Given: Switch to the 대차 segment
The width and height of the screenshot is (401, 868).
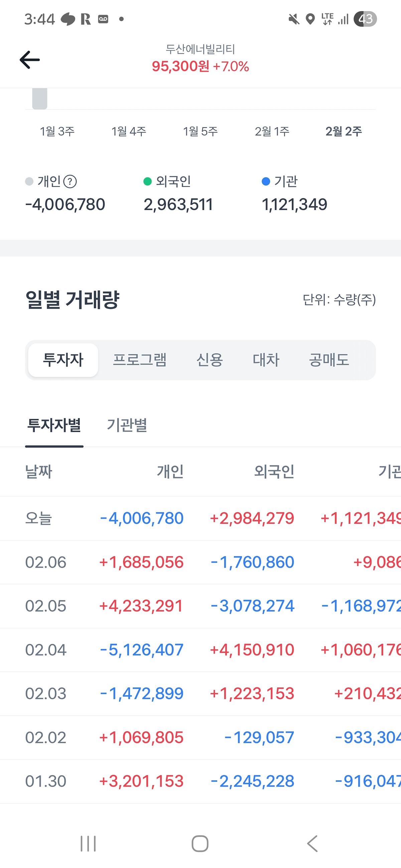Looking at the screenshot, I should pyautogui.click(x=266, y=360).
